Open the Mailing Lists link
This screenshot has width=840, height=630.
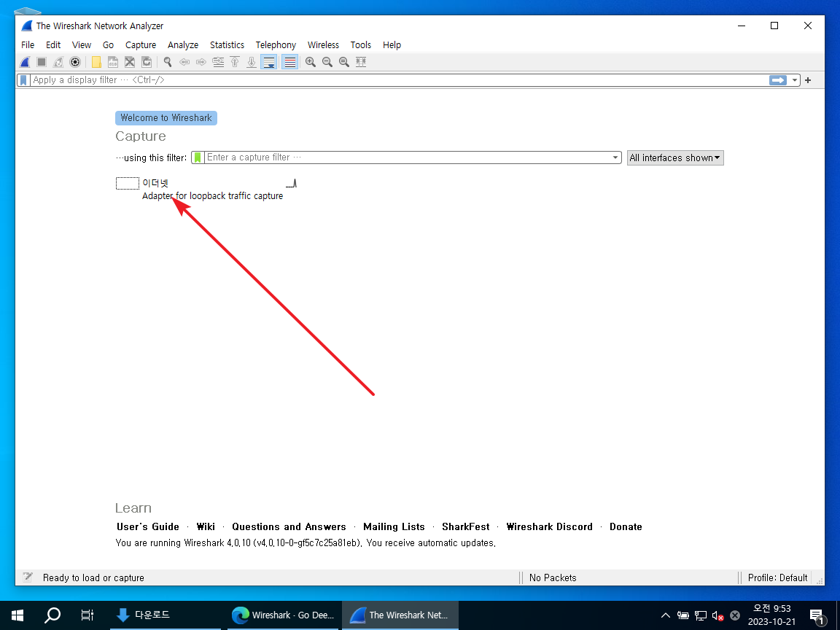tap(394, 526)
